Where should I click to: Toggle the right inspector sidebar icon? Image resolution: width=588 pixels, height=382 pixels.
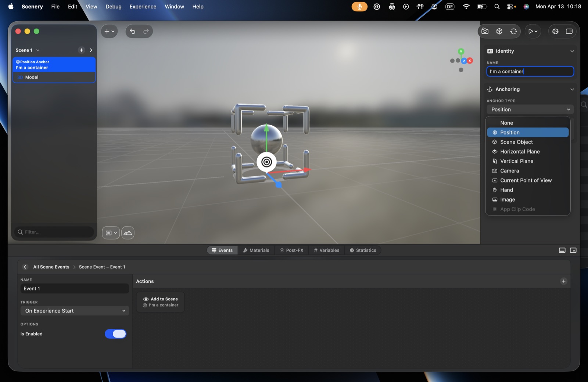569,31
